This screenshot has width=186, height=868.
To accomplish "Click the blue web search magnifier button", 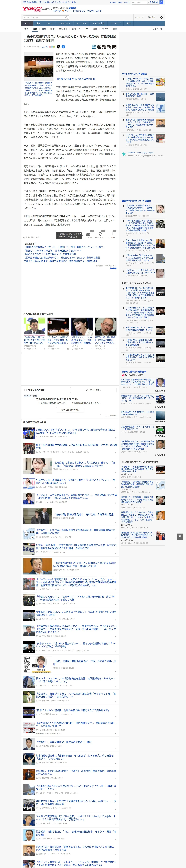I will (161, 2).
